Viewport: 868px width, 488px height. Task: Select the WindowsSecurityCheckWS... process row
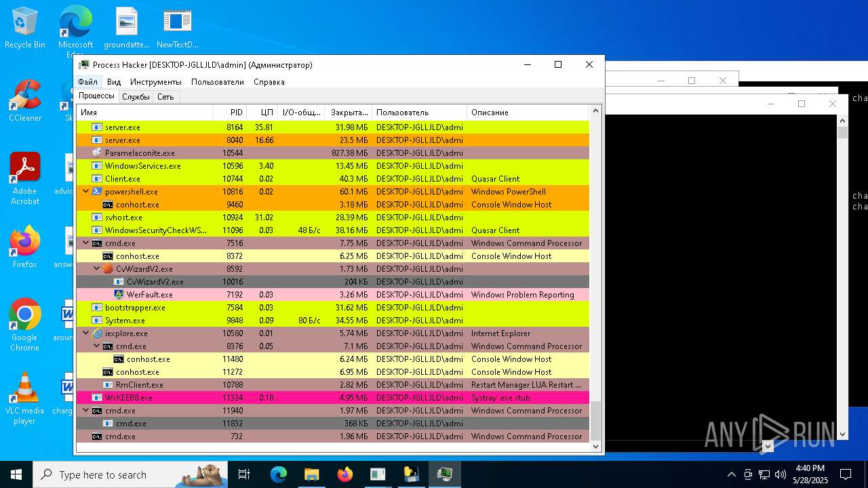pos(333,230)
